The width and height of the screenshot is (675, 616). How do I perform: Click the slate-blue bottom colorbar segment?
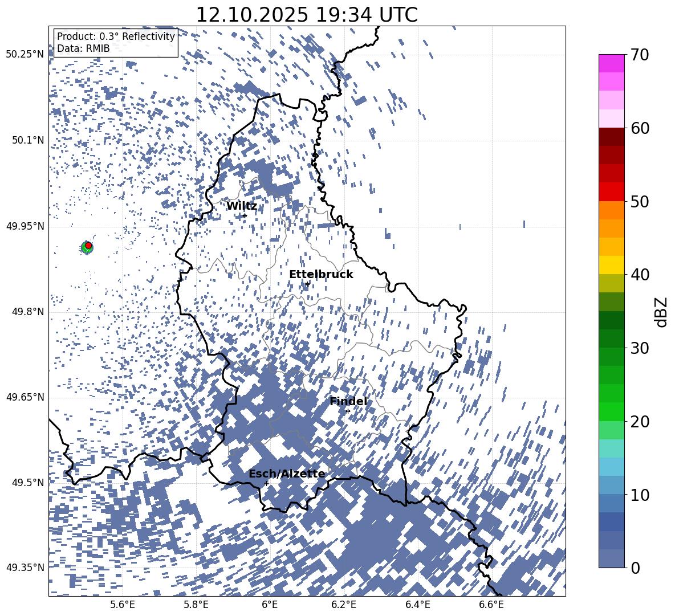point(612,558)
